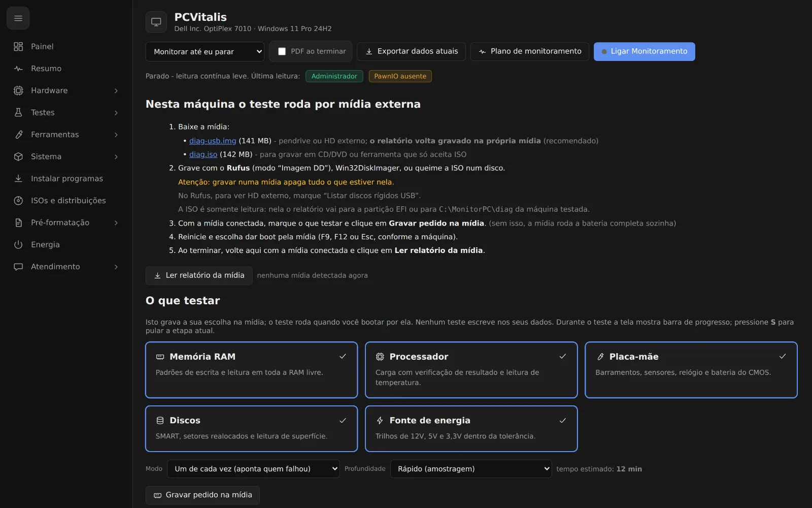Click the Discos card database icon
The height and width of the screenshot is (508, 812).
tap(160, 421)
